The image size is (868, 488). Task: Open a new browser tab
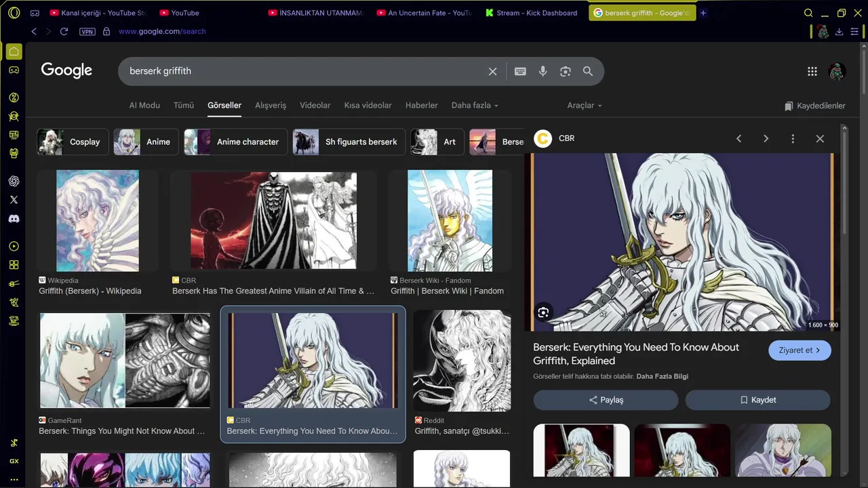coord(703,13)
